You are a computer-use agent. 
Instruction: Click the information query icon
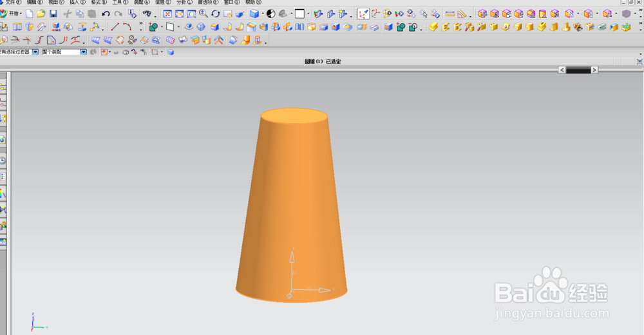132,14
